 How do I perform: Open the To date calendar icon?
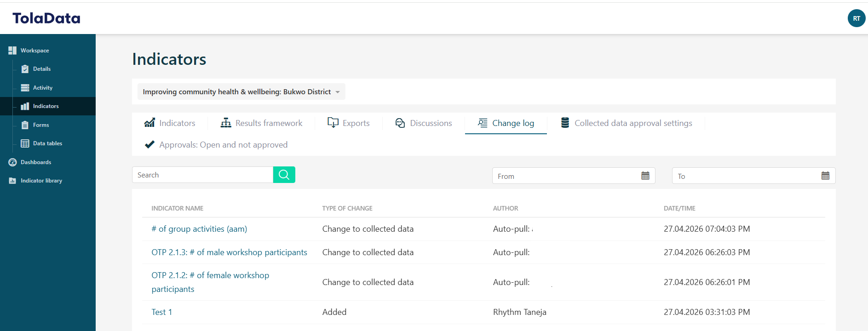[825, 176]
